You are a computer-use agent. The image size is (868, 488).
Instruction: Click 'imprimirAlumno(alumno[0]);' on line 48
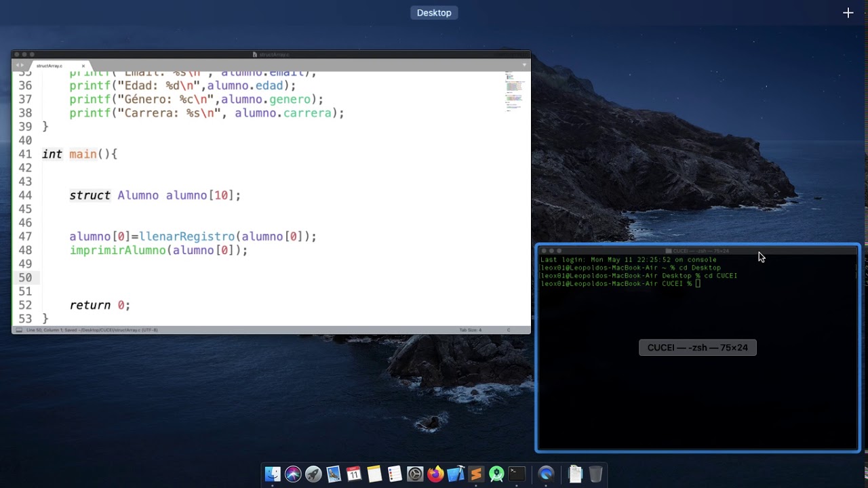[159, 250]
